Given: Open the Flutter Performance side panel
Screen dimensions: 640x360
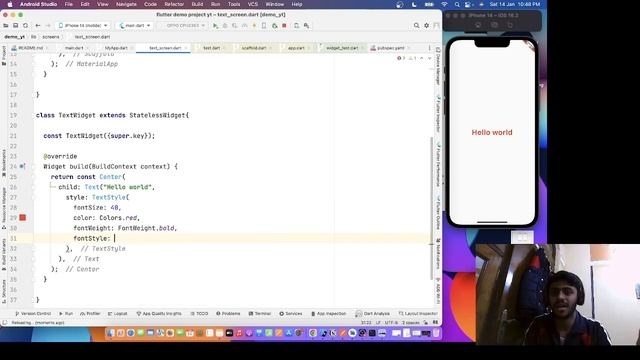Looking at the screenshot, I should tap(438, 164).
